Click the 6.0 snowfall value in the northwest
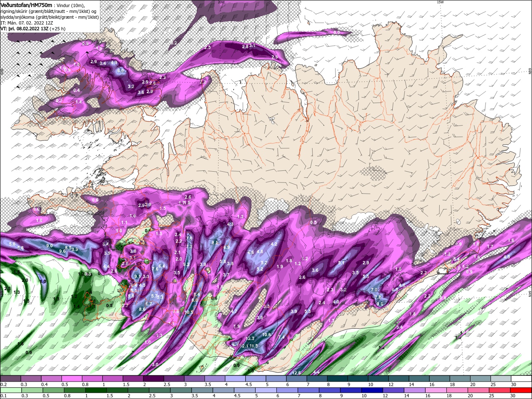Image resolution: width=532 pixels, height=399 pixels. pos(121,71)
